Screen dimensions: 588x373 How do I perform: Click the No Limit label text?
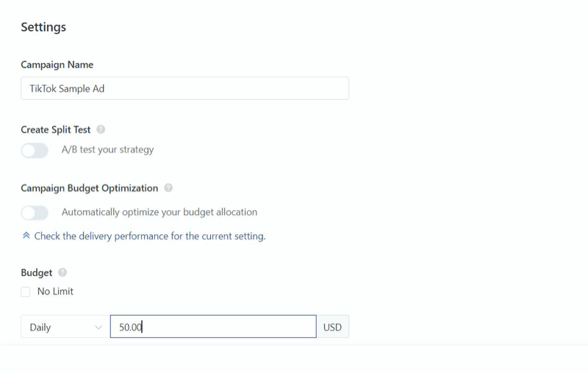point(55,291)
